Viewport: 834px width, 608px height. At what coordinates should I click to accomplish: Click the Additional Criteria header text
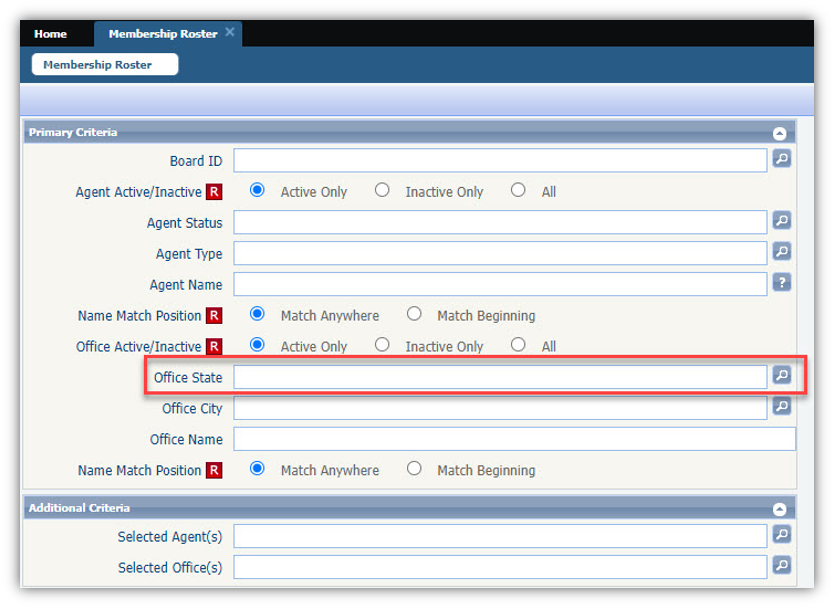point(79,508)
